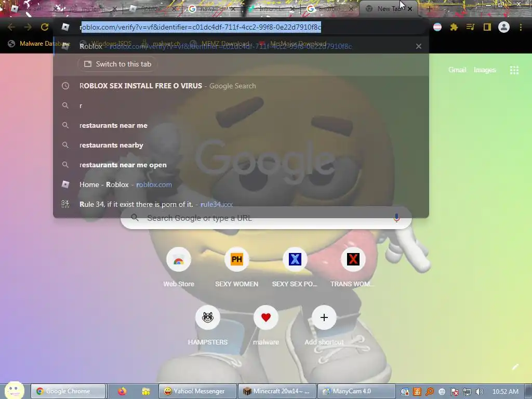Click the 10:52 AM clock

pyautogui.click(x=505, y=392)
